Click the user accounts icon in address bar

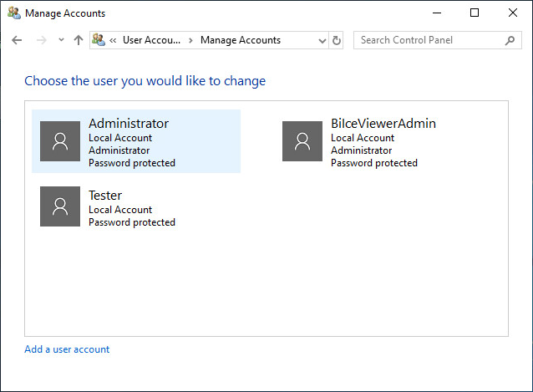point(99,40)
